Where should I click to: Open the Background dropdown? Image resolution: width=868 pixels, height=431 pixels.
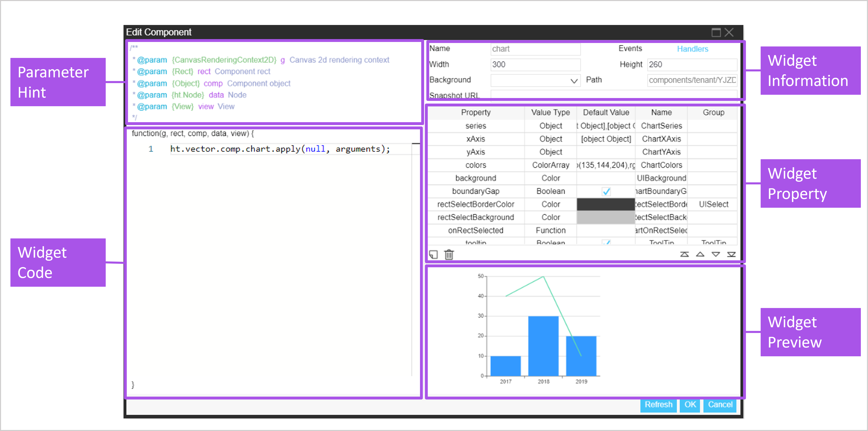coord(574,81)
